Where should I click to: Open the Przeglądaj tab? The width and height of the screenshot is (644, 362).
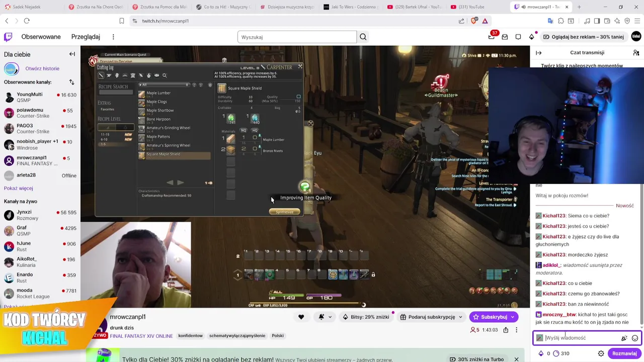[86, 37]
